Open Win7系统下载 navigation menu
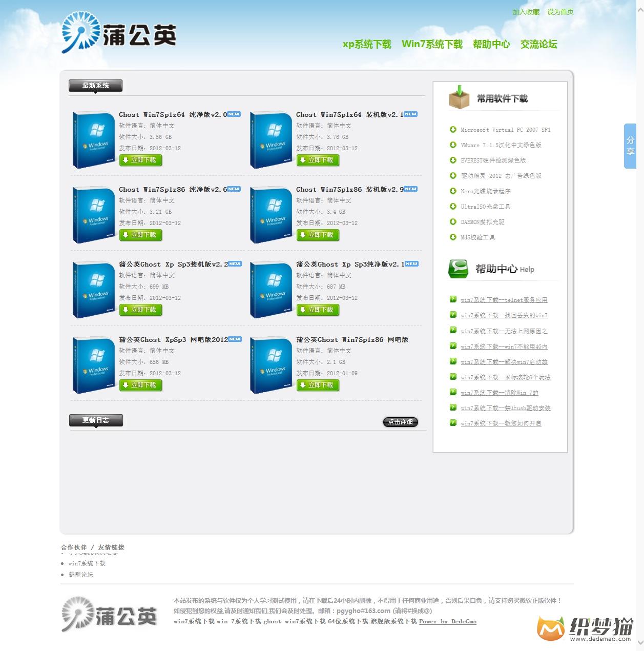 coord(432,45)
